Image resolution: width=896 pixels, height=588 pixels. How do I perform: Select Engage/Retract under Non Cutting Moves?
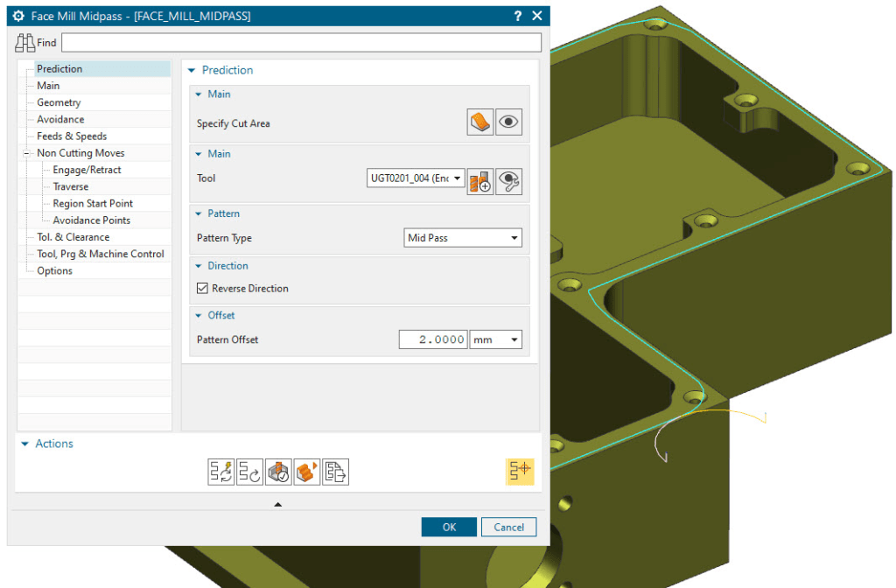(x=87, y=170)
